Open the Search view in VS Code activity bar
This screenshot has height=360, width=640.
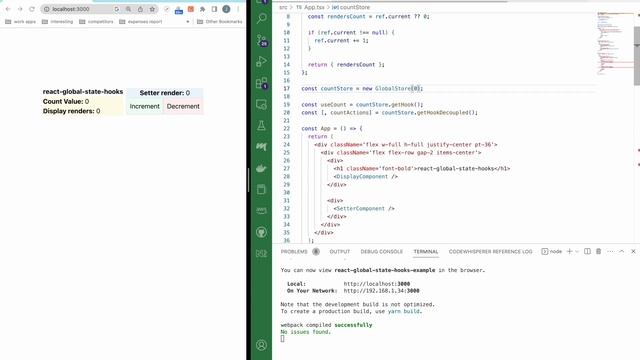pos(262,18)
